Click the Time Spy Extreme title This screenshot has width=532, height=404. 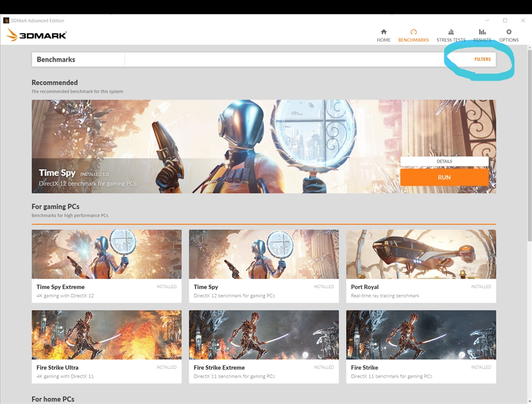(x=60, y=287)
